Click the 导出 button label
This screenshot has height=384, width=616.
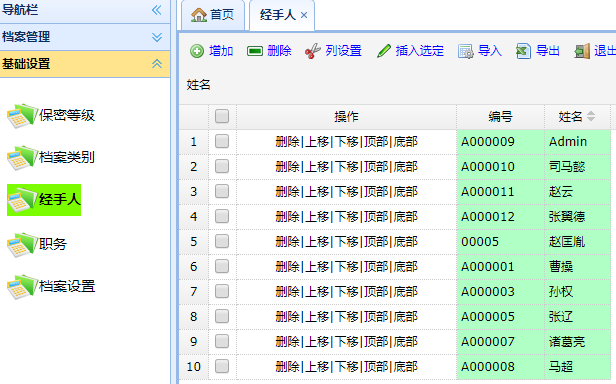548,51
